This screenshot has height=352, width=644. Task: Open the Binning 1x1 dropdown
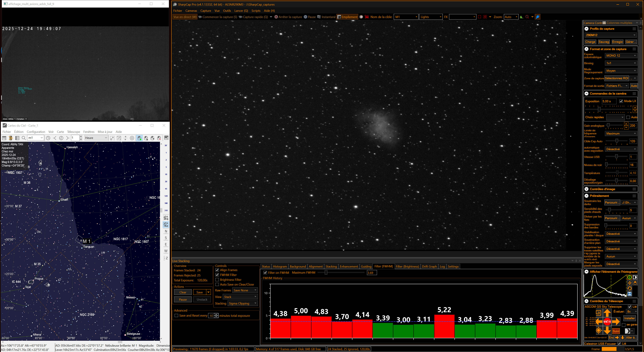621,63
